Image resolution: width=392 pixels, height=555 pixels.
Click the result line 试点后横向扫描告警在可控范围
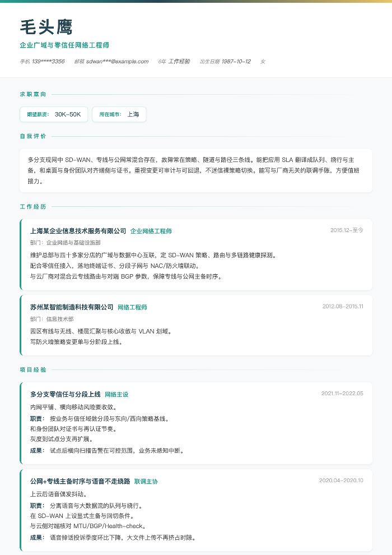click(x=117, y=451)
